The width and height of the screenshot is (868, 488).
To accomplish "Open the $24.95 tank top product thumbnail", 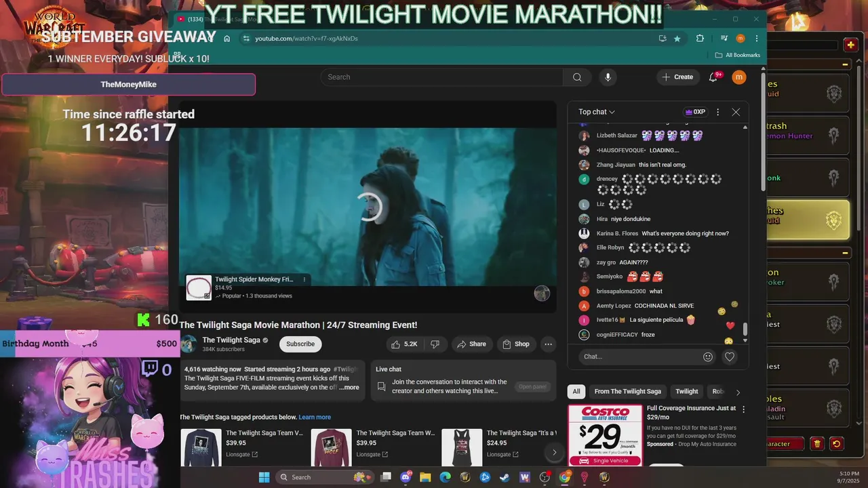I will click(462, 447).
